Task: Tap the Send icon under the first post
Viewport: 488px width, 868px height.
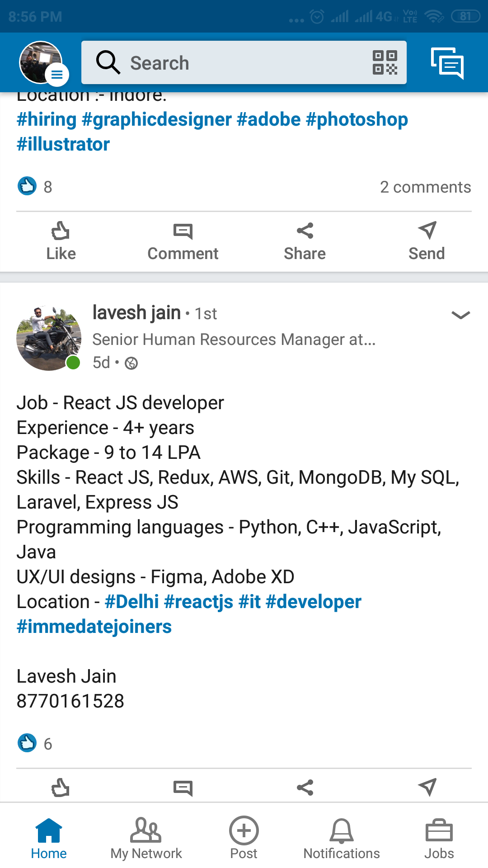Action: point(427,240)
